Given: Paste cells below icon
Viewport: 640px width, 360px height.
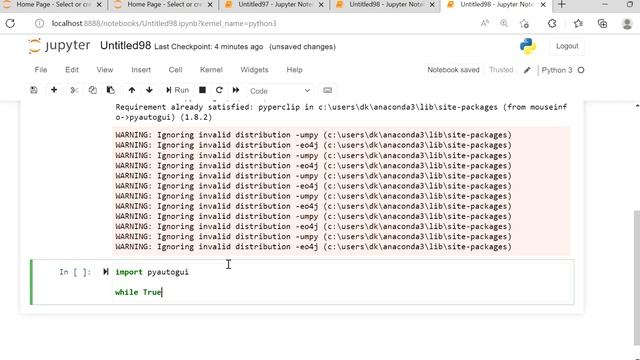Looking at the screenshot, I should (x=111, y=90).
